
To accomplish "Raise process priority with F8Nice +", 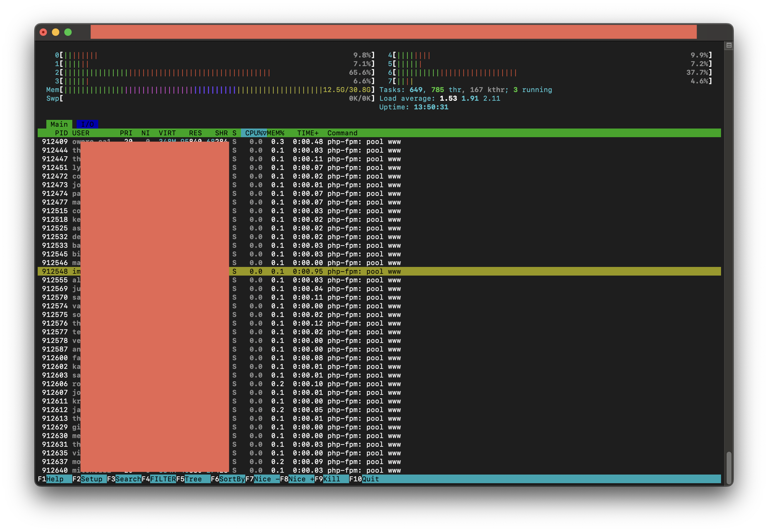I will click(298, 479).
